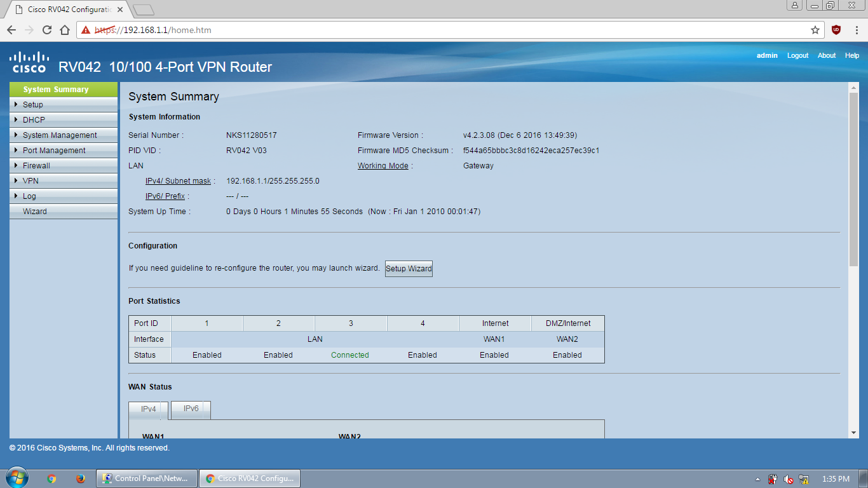
Task: Launch Firefox from the taskbar
Action: pyautogui.click(x=81, y=479)
